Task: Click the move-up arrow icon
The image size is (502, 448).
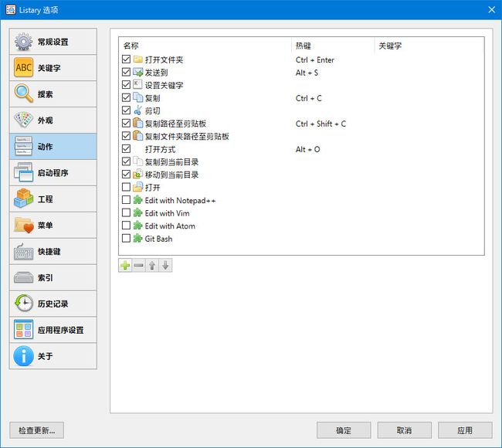Action: tap(152, 266)
